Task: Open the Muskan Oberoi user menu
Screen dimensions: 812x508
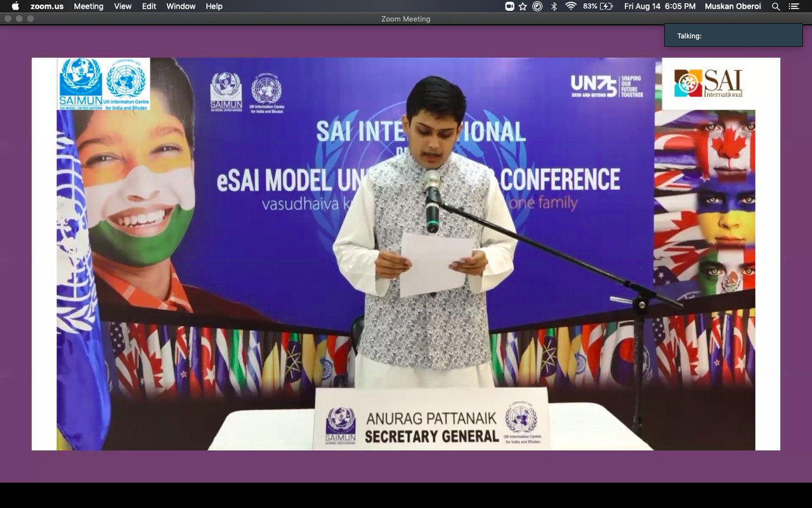Action: [x=733, y=6]
